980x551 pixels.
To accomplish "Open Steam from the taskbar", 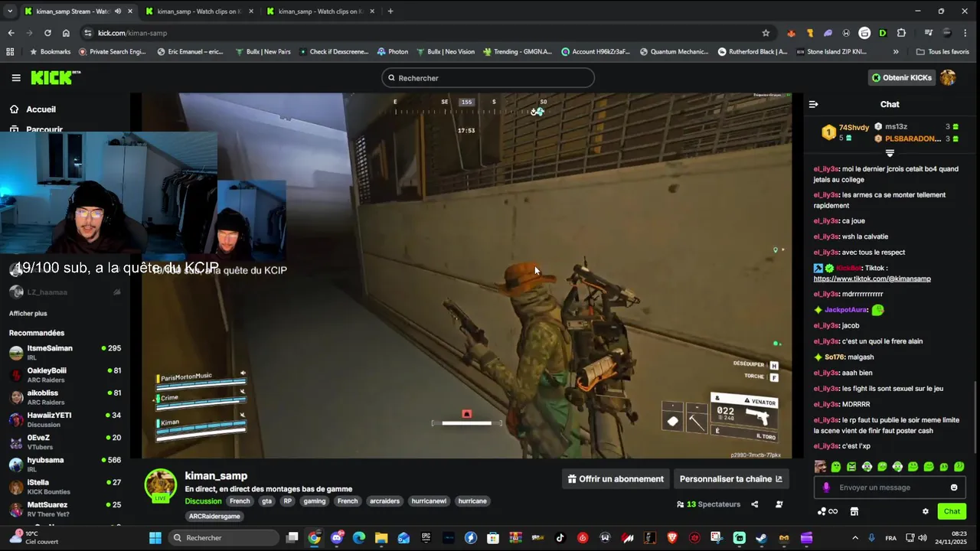I will pos(761,538).
